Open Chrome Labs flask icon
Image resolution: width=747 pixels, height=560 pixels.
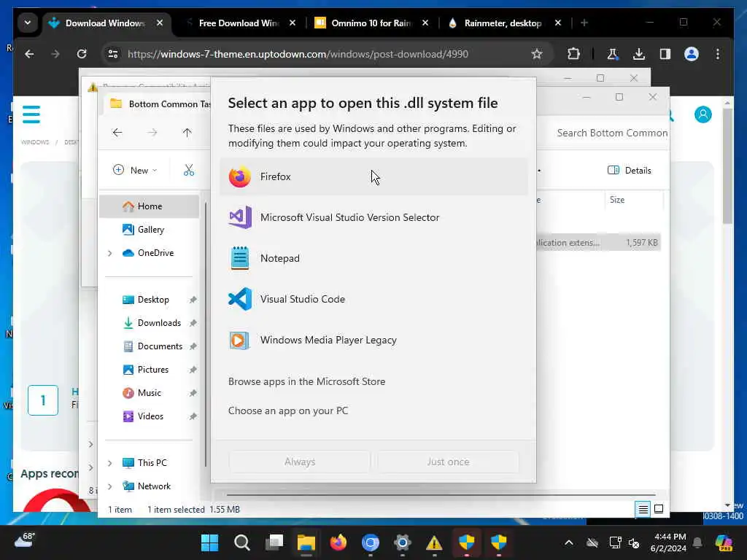[612, 54]
